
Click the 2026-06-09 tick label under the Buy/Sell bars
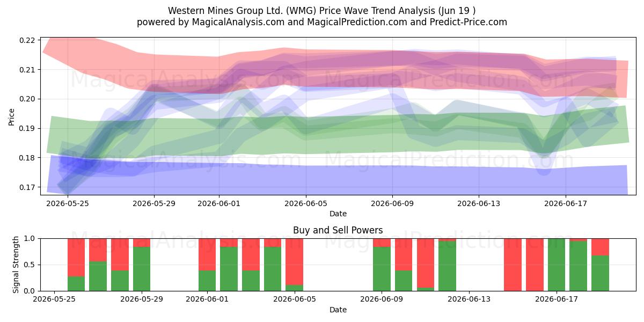pyautogui.click(x=382, y=299)
